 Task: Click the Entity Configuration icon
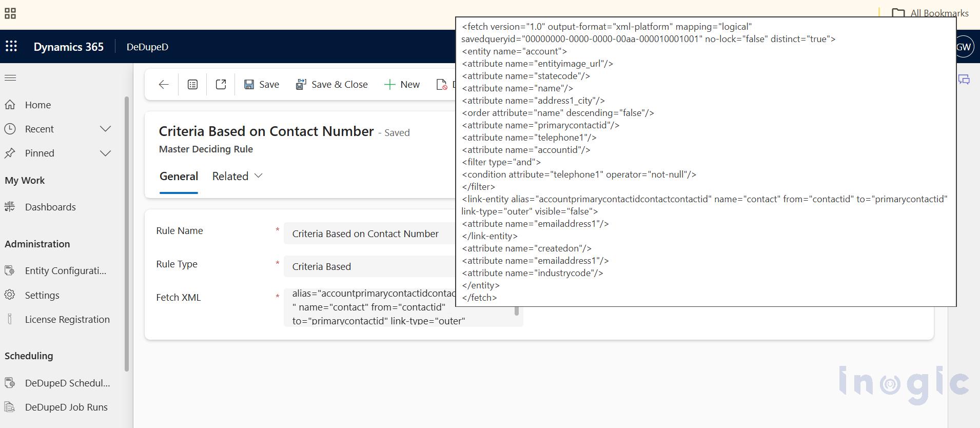10,270
